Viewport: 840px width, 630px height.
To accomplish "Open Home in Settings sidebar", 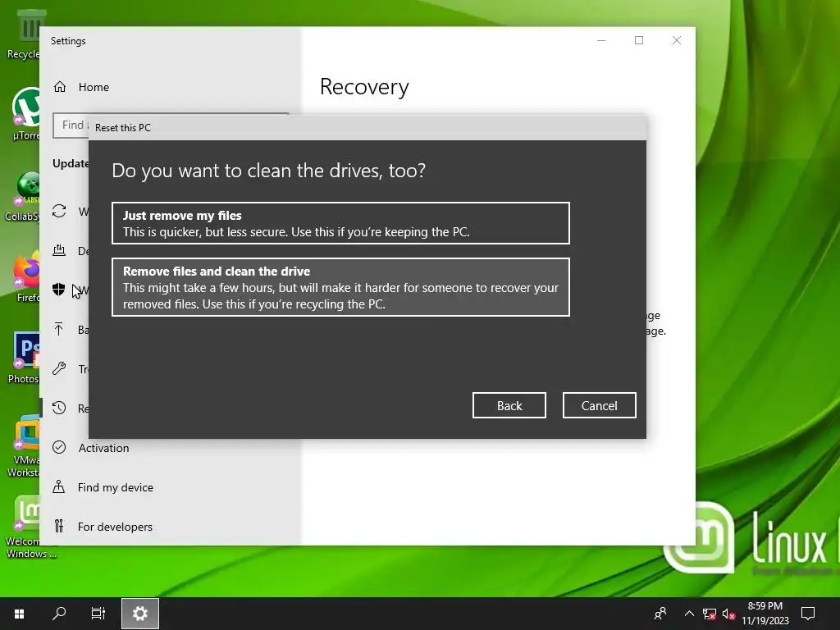I will tap(81, 87).
